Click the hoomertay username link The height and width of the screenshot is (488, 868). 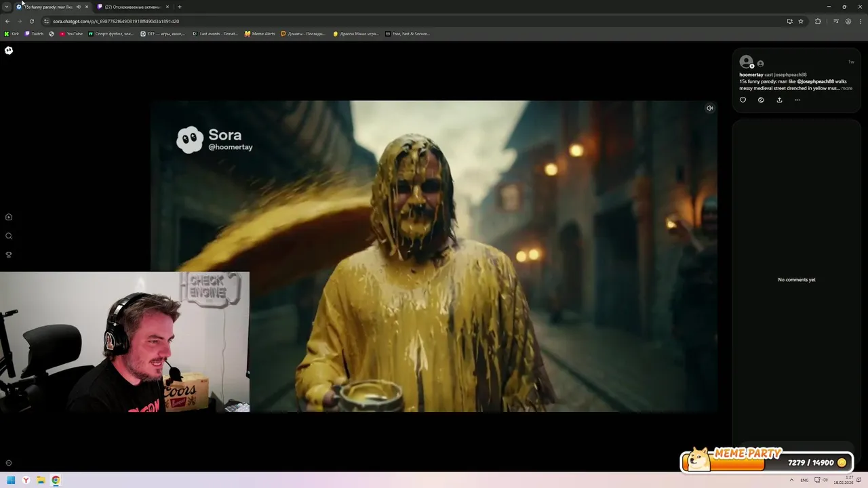tap(751, 75)
